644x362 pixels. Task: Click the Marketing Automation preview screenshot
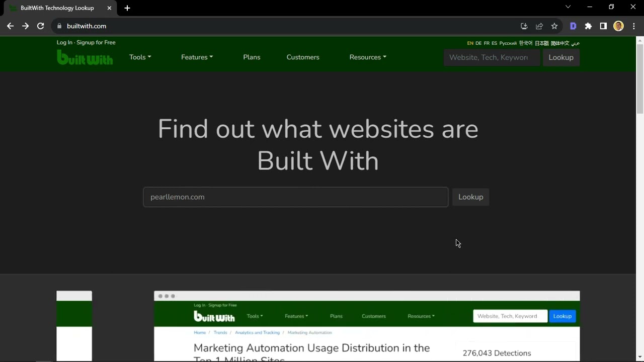(x=367, y=326)
